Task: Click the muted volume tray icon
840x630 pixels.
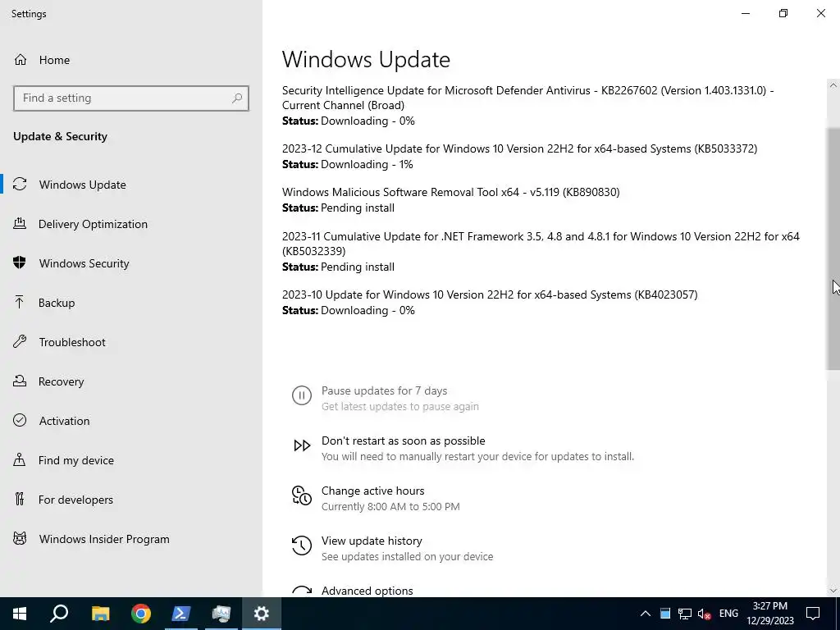Action: (x=705, y=614)
